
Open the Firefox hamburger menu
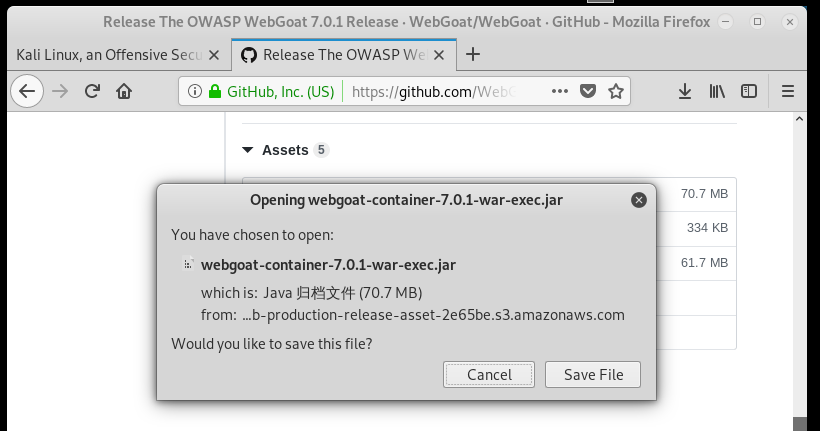(x=788, y=92)
